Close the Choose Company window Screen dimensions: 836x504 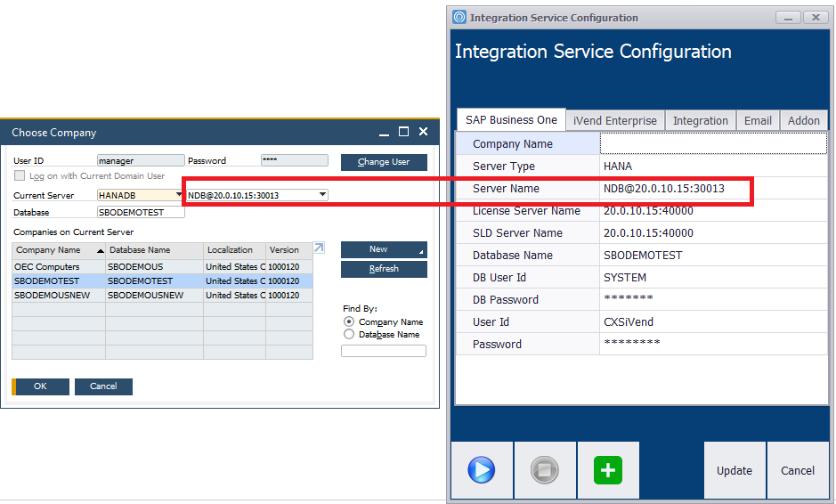pos(423,132)
